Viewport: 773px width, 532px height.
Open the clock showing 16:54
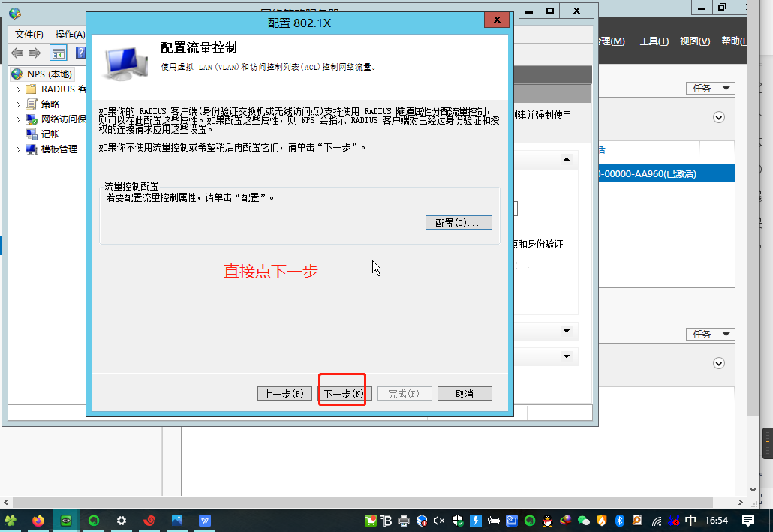pyautogui.click(x=716, y=521)
